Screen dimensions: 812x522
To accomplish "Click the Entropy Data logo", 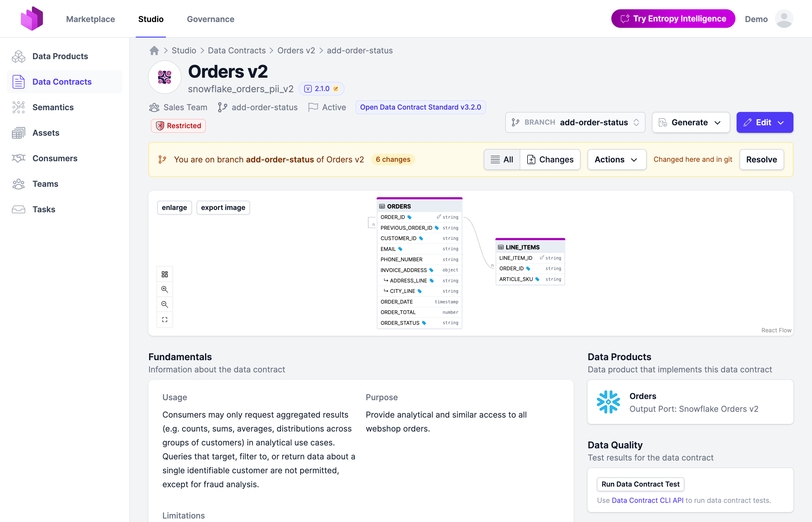I will 32,19.
